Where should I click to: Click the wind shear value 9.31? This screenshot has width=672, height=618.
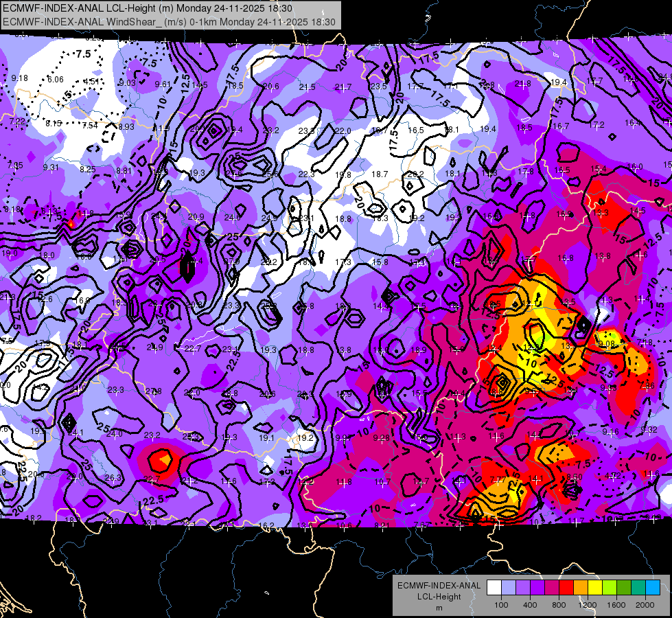click(51, 168)
